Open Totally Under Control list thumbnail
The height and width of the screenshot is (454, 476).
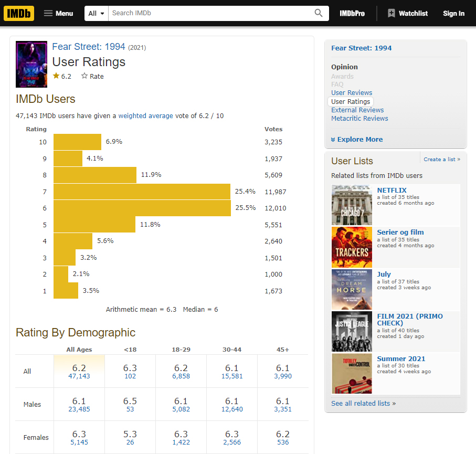tap(352, 374)
